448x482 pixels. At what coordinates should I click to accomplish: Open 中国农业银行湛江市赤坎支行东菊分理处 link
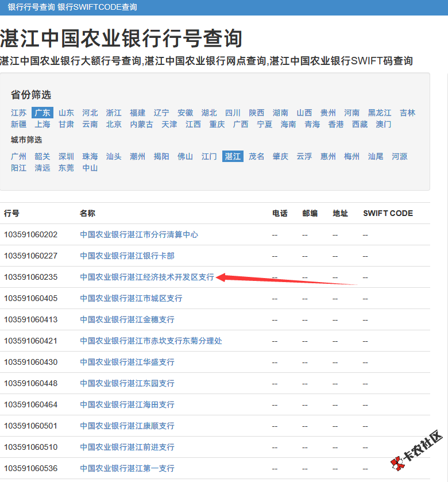[151, 341]
